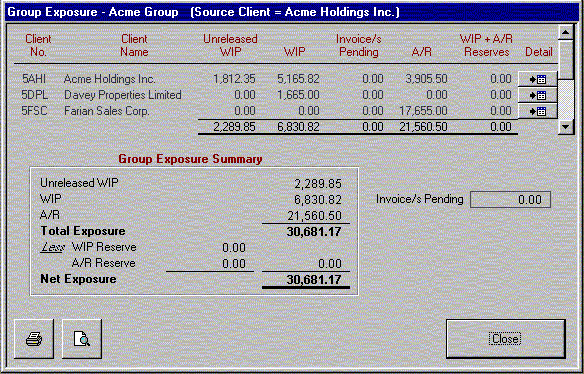Click the Acme Holdings Inc. client name
The image size is (584, 374).
110,79
